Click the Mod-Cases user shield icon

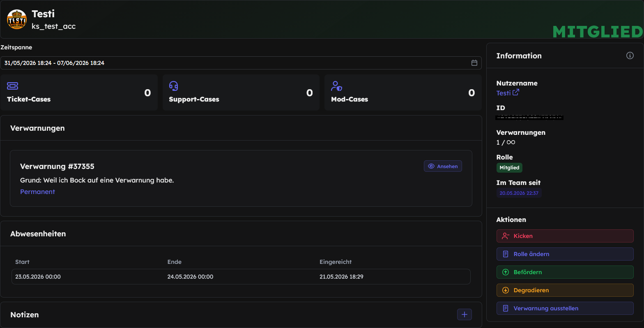point(336,86)
